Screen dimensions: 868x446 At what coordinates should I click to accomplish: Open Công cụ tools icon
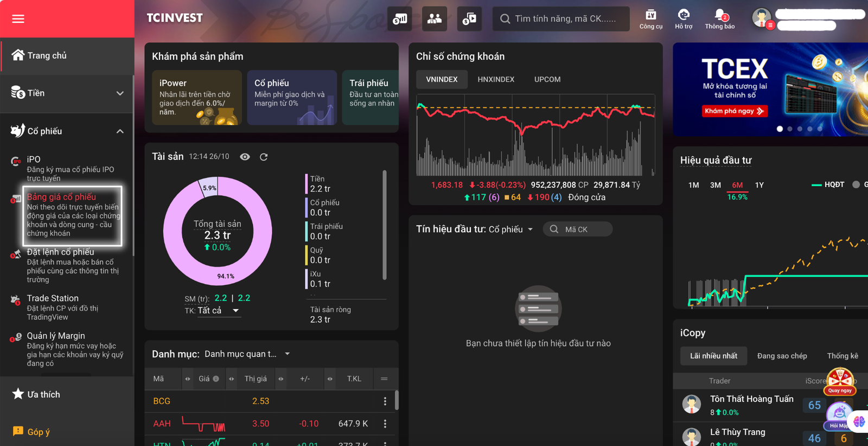[650, 18]
